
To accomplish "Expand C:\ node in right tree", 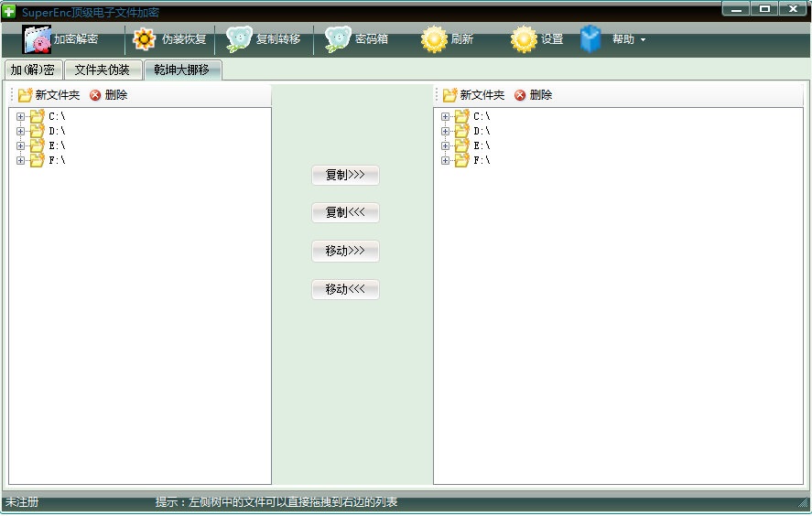I will click(x=445, y=117).
